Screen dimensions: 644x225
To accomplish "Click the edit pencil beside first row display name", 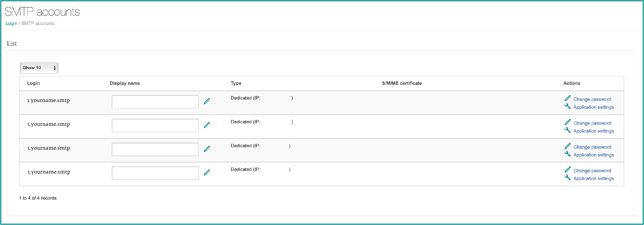I will [x=207, y=101].
